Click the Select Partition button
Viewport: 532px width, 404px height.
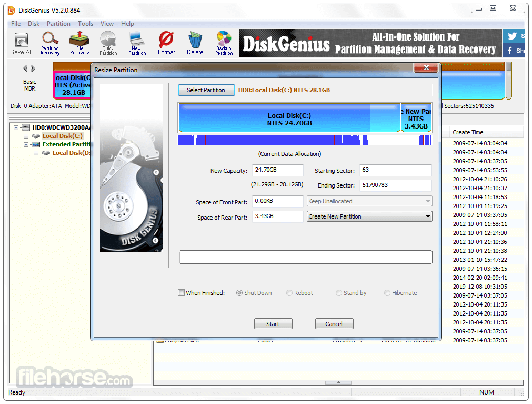(x=206, y=90)
